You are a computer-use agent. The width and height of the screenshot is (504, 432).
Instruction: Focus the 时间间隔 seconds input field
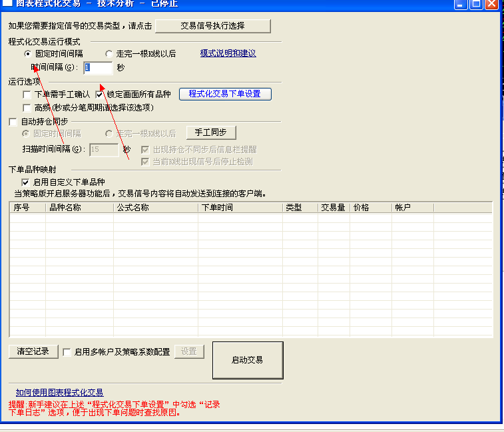click(x=98, y=68)
